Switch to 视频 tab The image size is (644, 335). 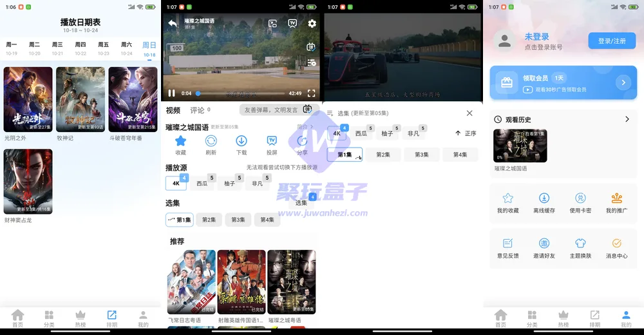173,110
